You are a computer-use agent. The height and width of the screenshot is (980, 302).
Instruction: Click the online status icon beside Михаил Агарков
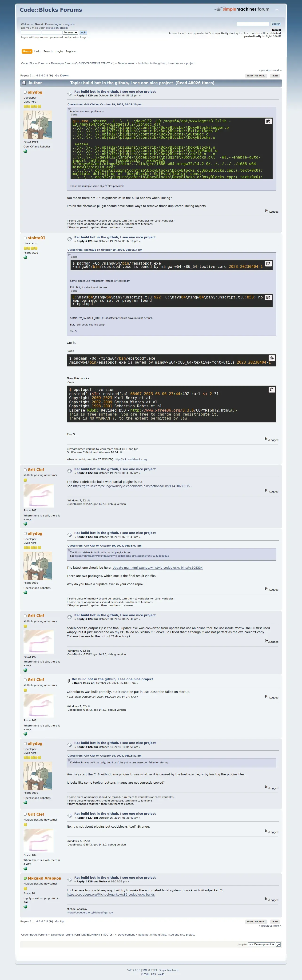point(25,878)
